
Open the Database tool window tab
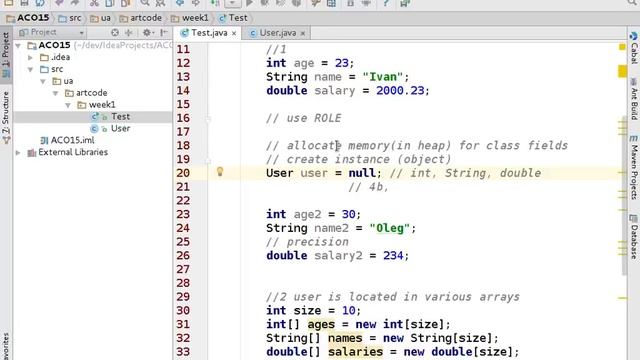(633, 236)
